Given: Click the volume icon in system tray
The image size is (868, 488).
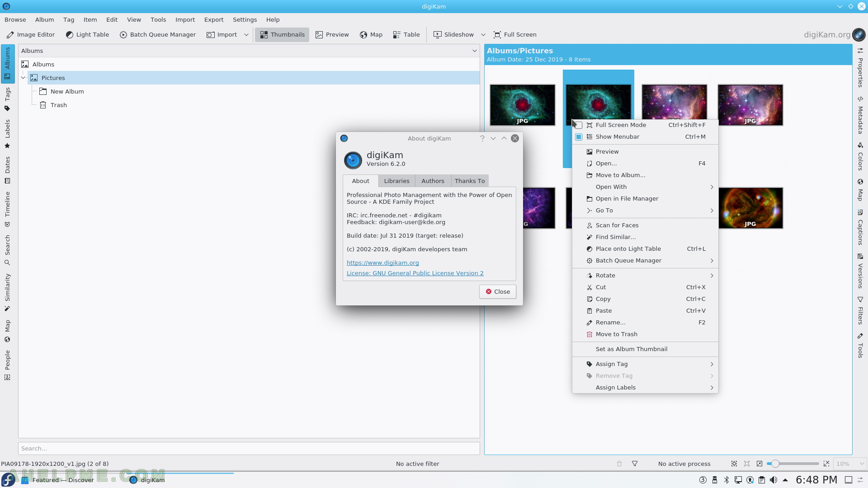Looking at the screenshot, I should 774,480.
